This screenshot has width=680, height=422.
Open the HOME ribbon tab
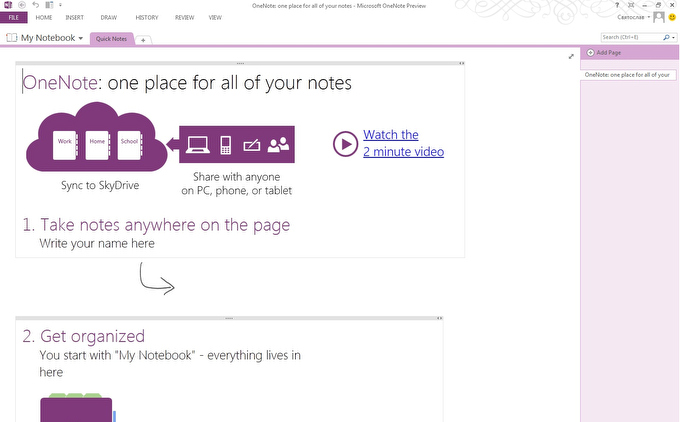coord(44,18)
